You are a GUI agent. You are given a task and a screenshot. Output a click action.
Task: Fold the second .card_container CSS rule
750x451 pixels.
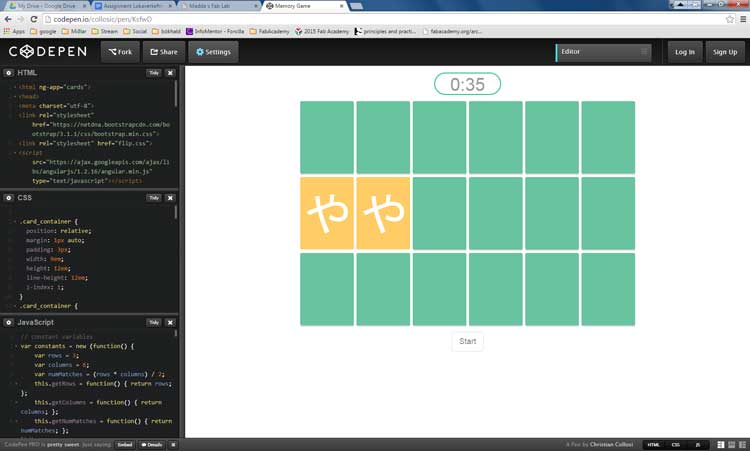(x=15, y=306)
